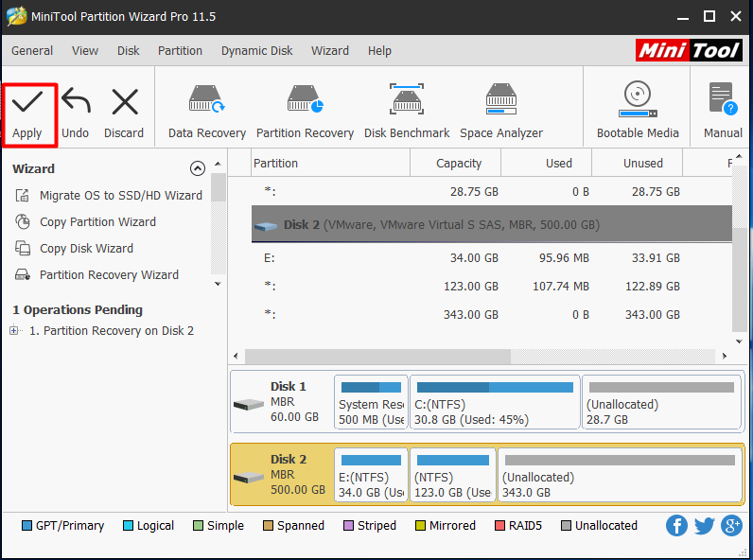Expand pending Partition Recovery on Disk 2
The width and height of the screenshot is (753, 560).
click(x=14, y=331)
